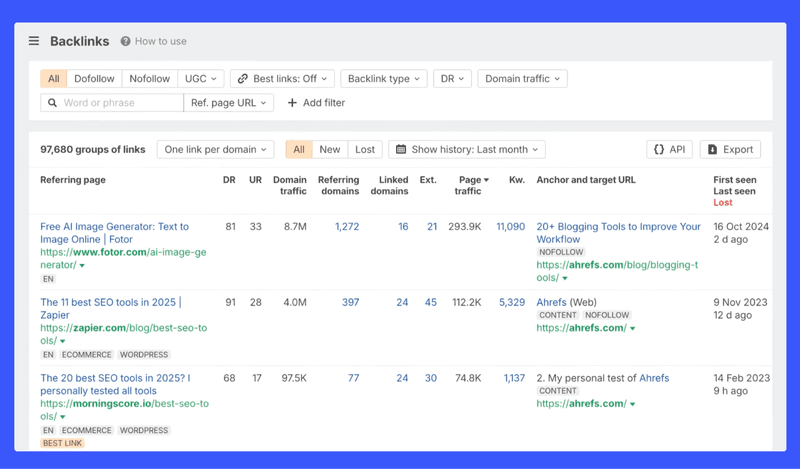The width and height of the screenshot is (800, 469).
Task: Click the question mark help icon
Action: coord(126,41)
